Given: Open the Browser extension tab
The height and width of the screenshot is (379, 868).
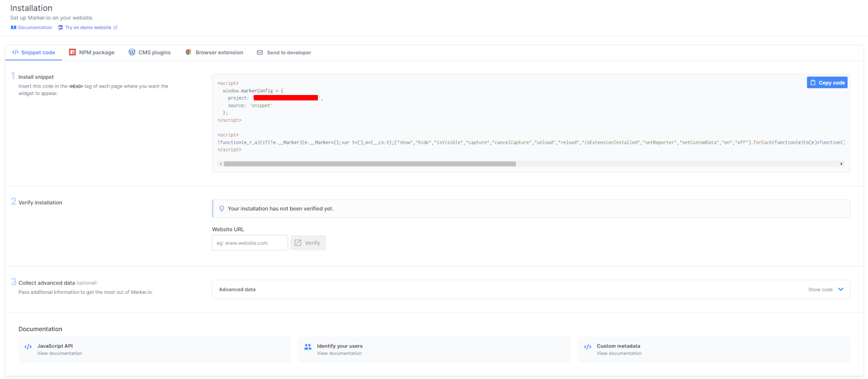Looking at the screenshot, I should click(x=214, y=53).
